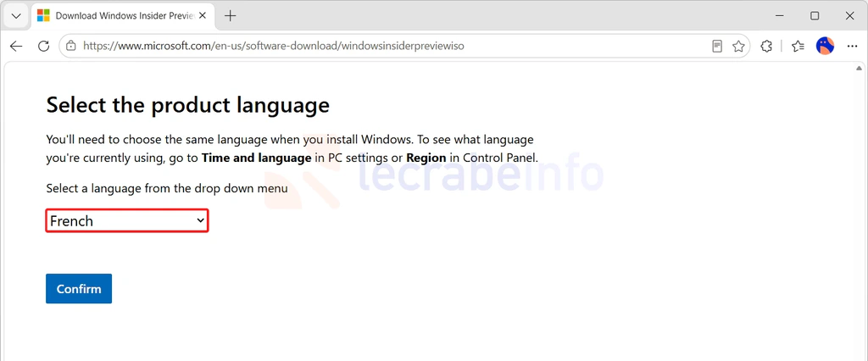
Task: Expand the French language dropdown
Action: (x=127, y=221)
